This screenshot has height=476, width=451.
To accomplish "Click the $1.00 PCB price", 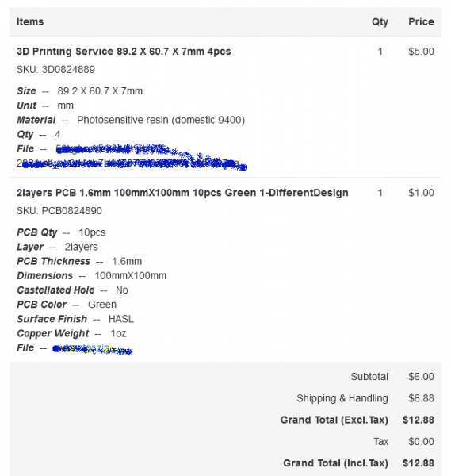I will 421,193.
